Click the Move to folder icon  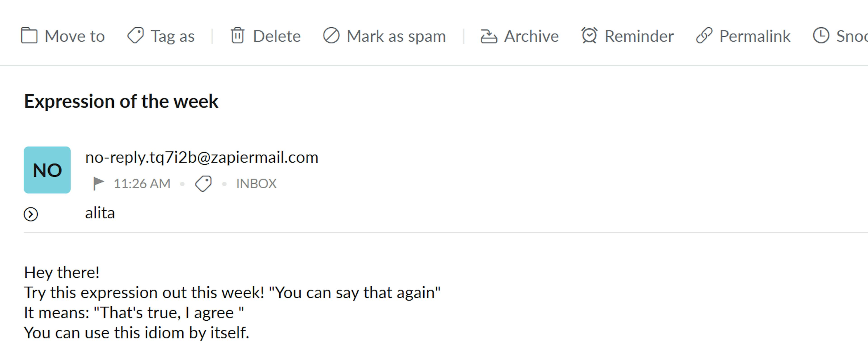[x=29, y=36]
